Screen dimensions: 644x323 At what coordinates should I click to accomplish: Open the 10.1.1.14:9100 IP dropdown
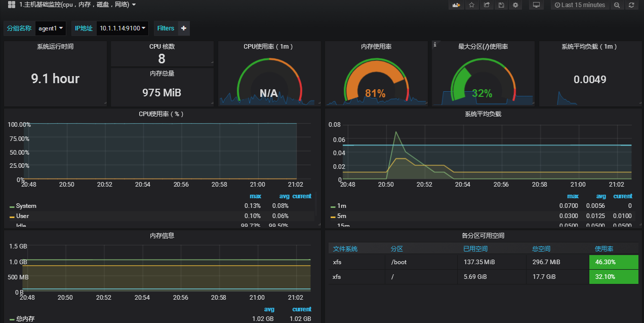pyautogui.click(x=123, y=28)
